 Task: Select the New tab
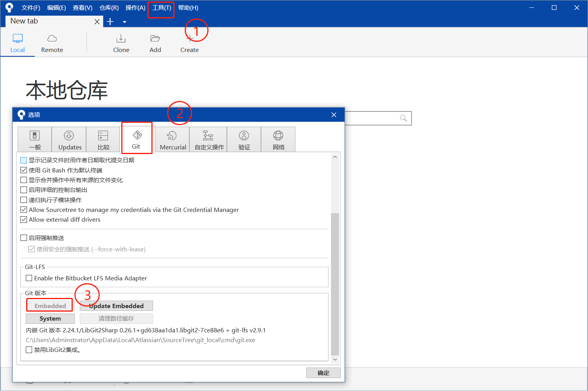pos(47,21)
